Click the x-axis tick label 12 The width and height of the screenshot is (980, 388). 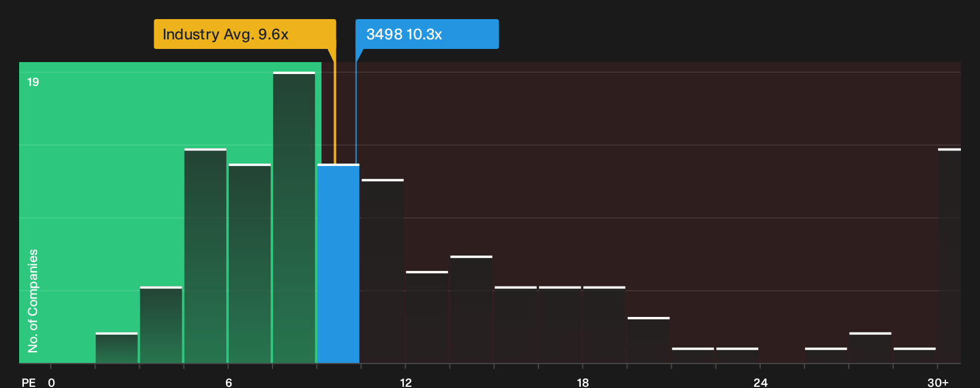[406, 383]
